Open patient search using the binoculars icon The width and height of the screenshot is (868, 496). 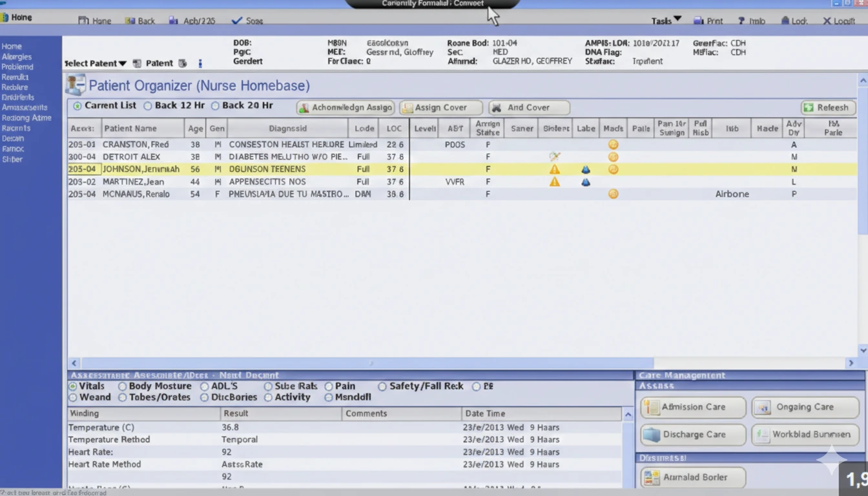(x=181, y=63)
